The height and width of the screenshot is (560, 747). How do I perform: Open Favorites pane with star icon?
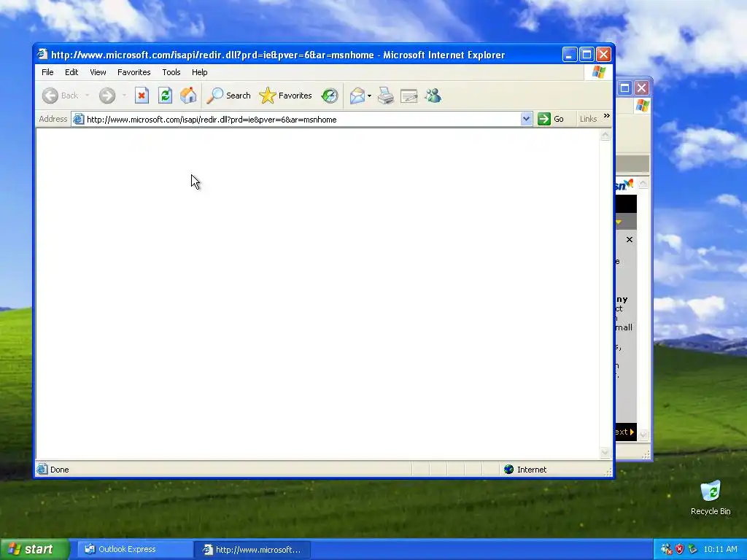pos(267,96)
